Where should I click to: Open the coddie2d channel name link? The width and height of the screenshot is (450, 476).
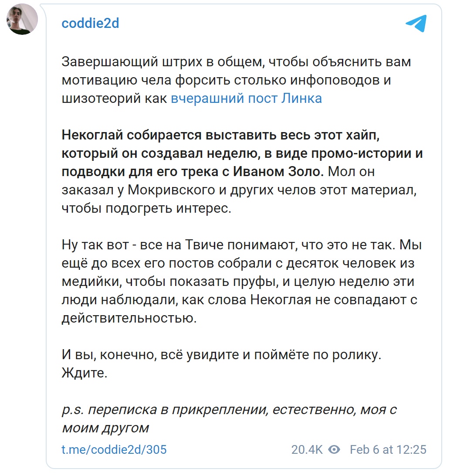click(90, 24)
